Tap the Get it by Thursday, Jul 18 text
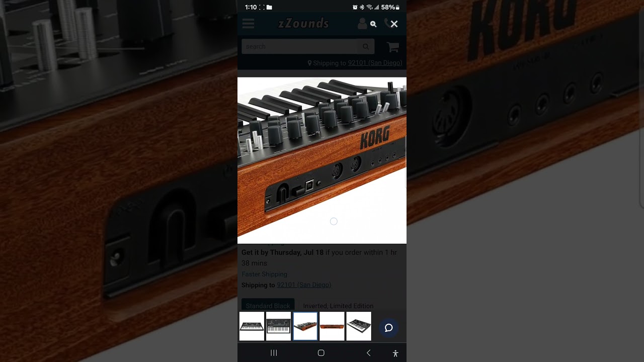This screenshot has width=644, height=362. [x=283, y=252]
